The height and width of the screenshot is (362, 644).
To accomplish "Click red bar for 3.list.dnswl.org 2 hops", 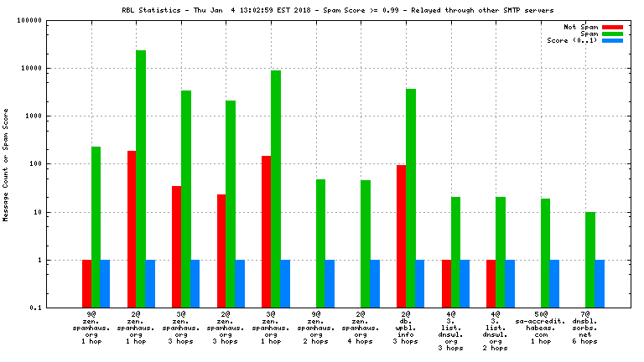I will (x=491, y=283).
